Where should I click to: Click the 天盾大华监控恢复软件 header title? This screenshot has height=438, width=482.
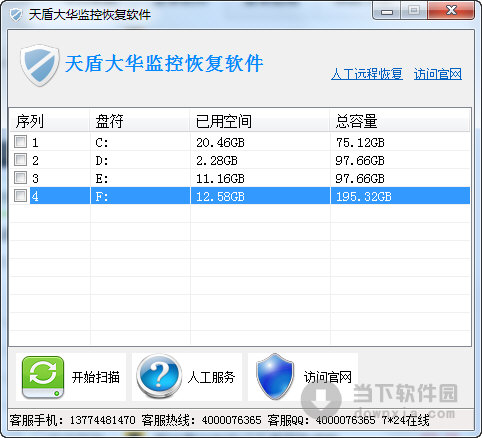coord(164,63)
